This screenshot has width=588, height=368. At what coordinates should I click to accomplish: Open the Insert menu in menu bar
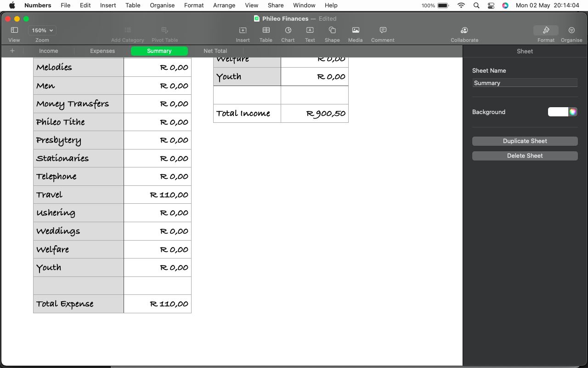tap(108, 6)
